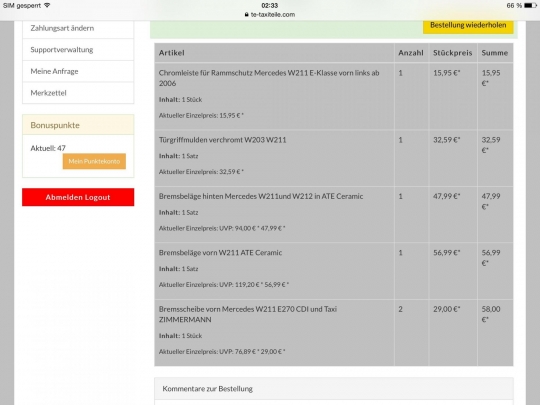The width and height of the screenshot is (540, 405).
Task: Open Supportverwaltung menu entry
Action: tap(78, 50)
